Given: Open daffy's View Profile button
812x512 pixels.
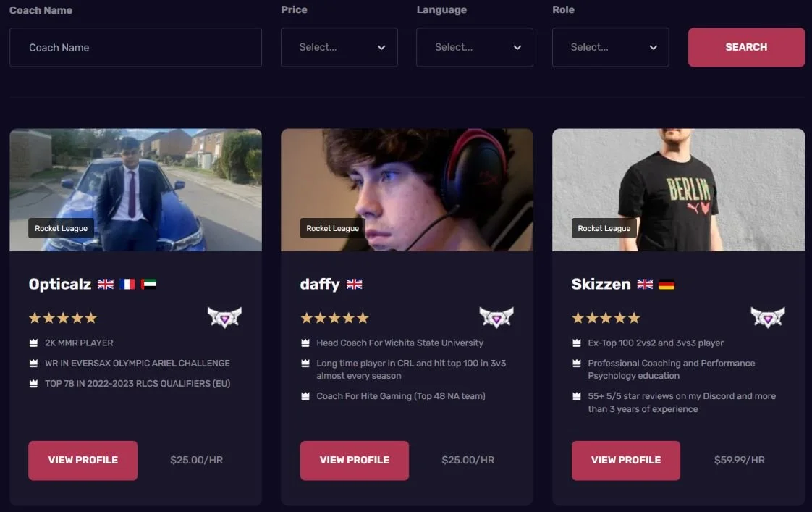Looking at the screenshot, I should 355,460.
